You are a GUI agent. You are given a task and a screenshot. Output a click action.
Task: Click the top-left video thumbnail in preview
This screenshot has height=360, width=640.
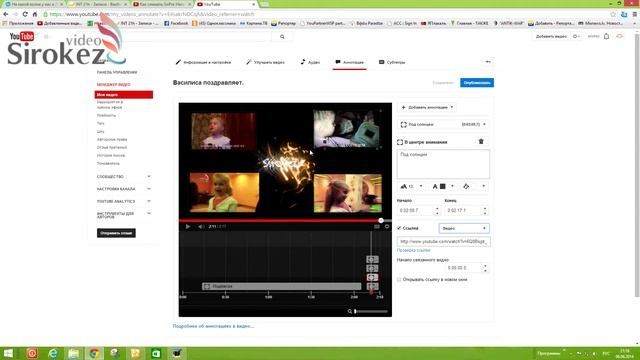tap(224, 131)
